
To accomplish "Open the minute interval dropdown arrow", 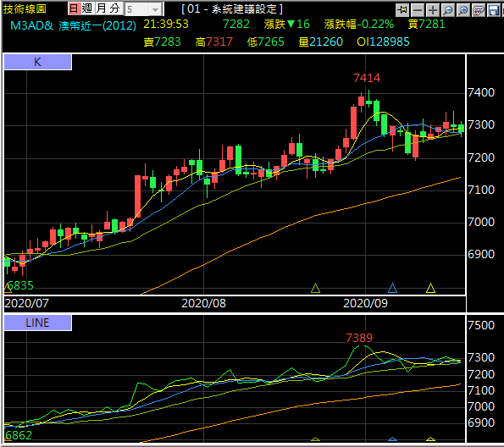I will pos(155,9).
